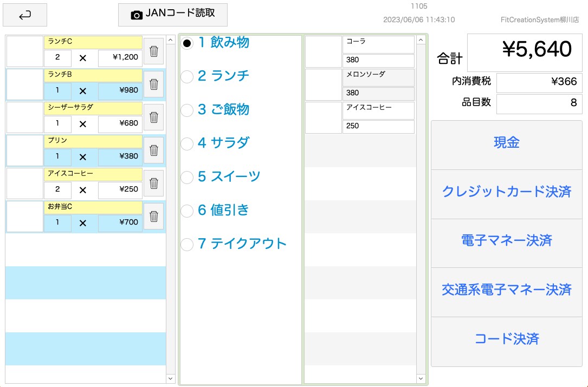Delete the ランチC order line
This screenshot has width=588, height=387.
[154, 51]
